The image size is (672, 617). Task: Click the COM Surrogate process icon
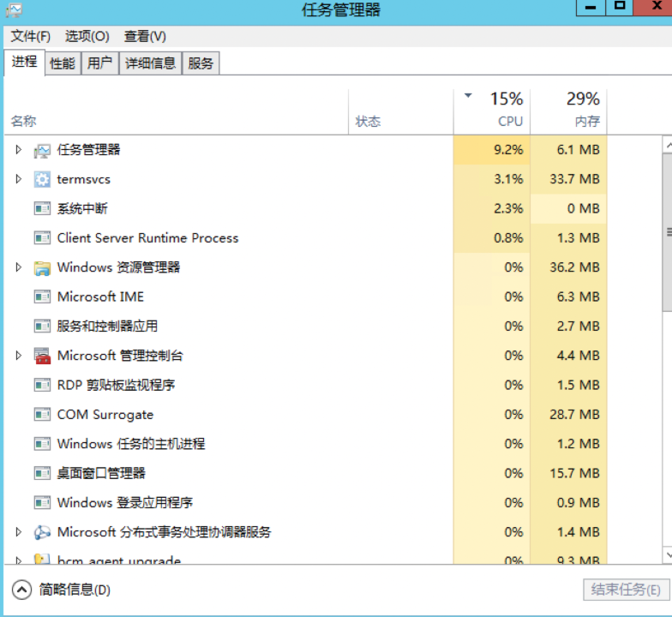tap(42, 415)
